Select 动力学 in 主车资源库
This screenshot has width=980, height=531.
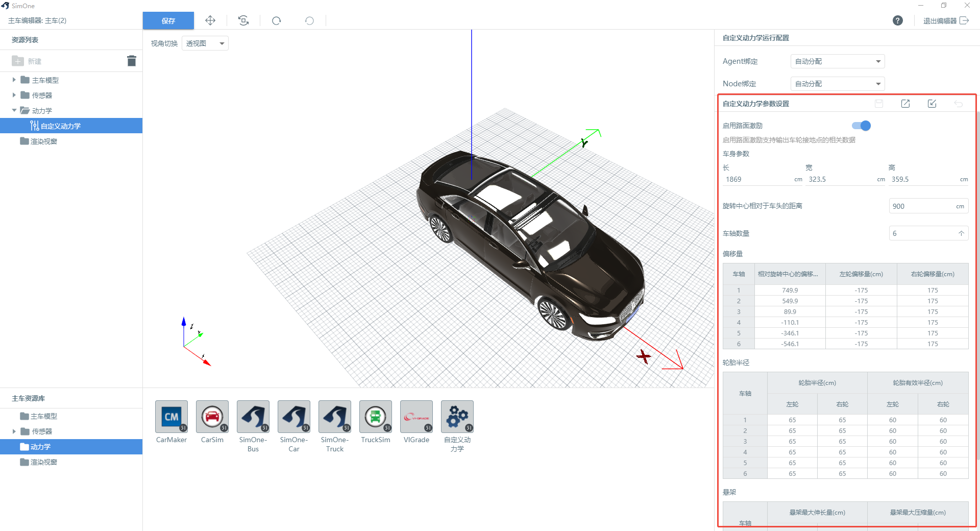coord(71,447)
